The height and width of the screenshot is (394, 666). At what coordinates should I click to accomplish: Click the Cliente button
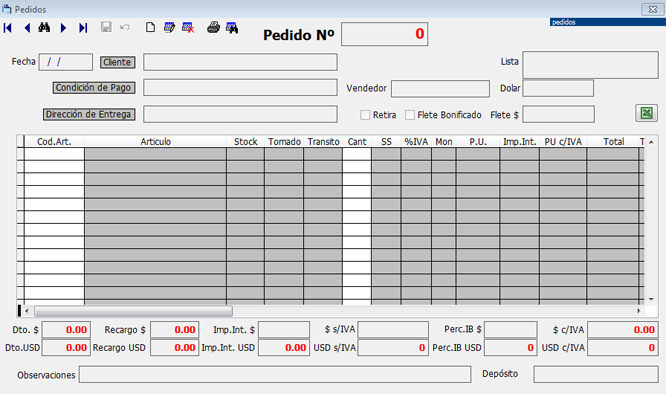(118, 62)
